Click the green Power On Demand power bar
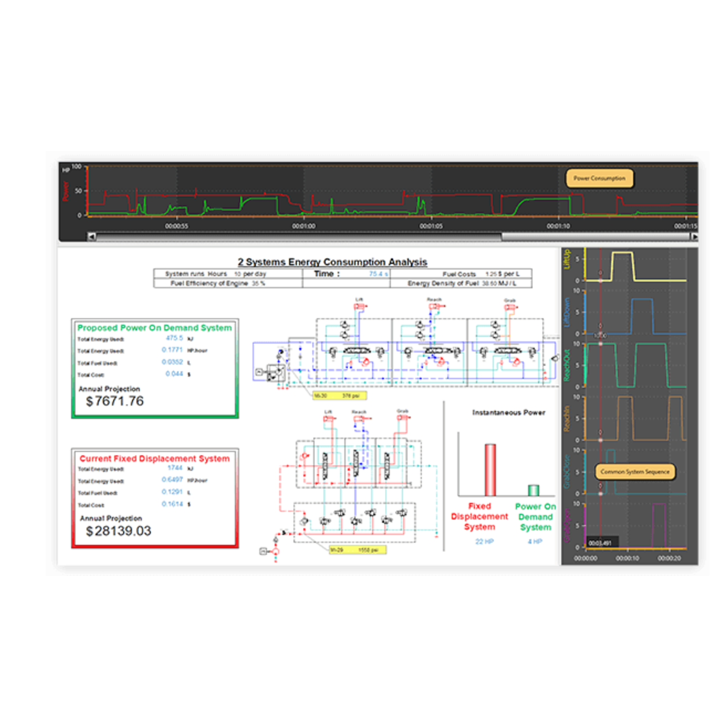Image resolution: width=728 pixels, height=728 pixels. click(x=534, y=490)
